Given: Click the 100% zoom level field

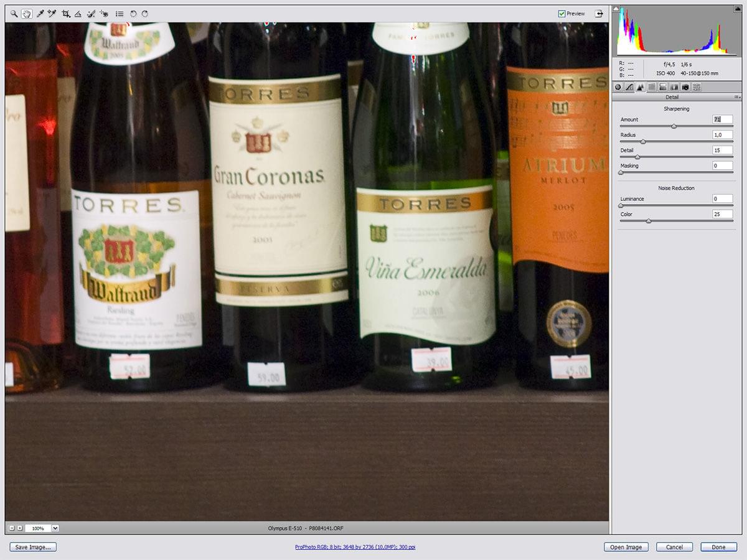Looking at the screenshot, I should [x=38, y=528].
